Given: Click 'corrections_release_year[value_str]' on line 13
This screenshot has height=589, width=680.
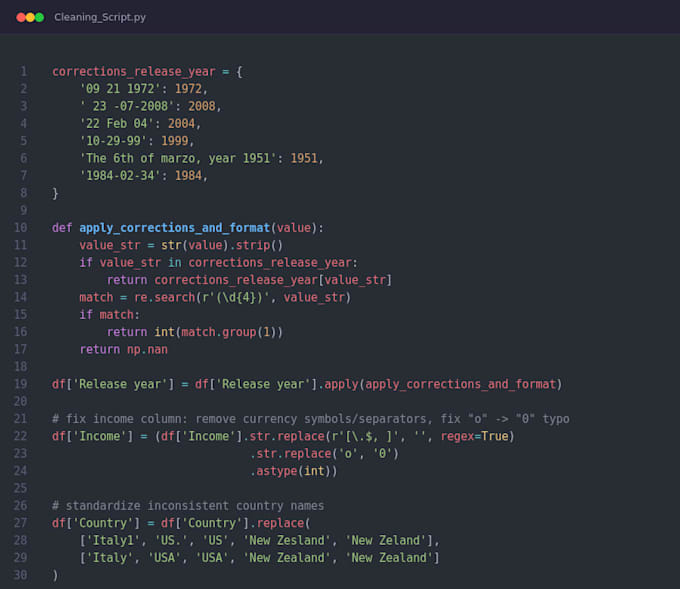Looking at the screenshot, I should tap(273, 280).
